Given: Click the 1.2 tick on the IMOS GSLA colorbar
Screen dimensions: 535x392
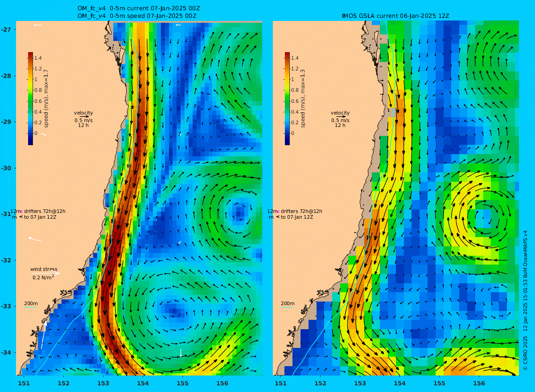Looking at the screenshot, I should tap(295, 69).
